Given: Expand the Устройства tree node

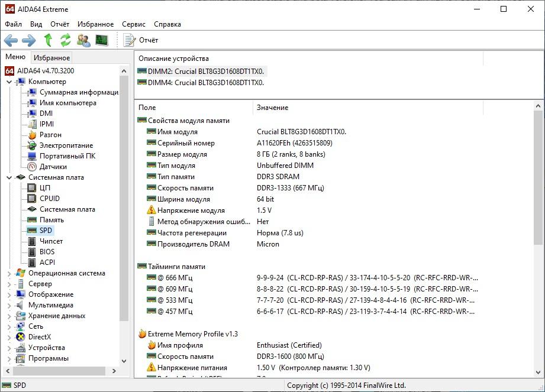Looking at the screenshot, I should pos(9,348).
